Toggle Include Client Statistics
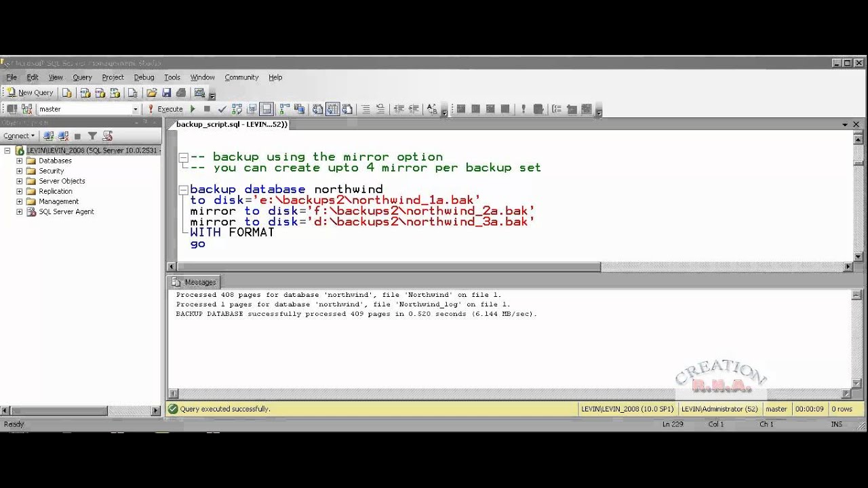The width and height of the screenshot is (868, 488). pyautogui.click(x=299, y=109)
